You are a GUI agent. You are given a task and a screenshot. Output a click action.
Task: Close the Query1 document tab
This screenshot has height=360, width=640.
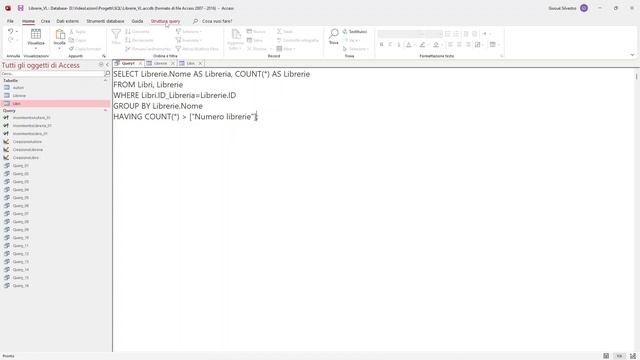[x=140, y=64]
